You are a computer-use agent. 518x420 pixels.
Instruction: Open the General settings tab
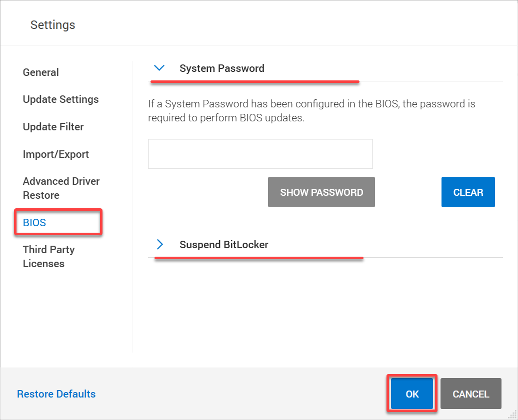tap(40, 72)
